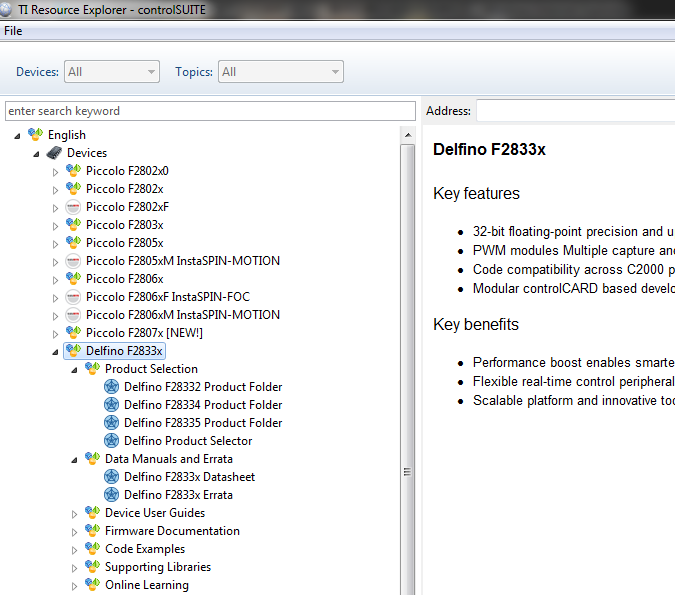Image resolution: width=675 pixels, height=595 pixels.
Task: Collapse the Delfino F2833x node
Action: pyautogui.click(x=55, y=352)
